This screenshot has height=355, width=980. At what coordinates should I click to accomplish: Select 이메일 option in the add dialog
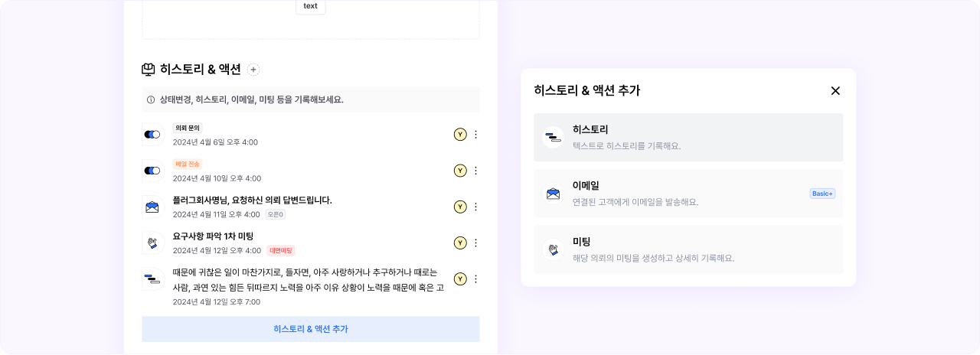click(688, 194)
